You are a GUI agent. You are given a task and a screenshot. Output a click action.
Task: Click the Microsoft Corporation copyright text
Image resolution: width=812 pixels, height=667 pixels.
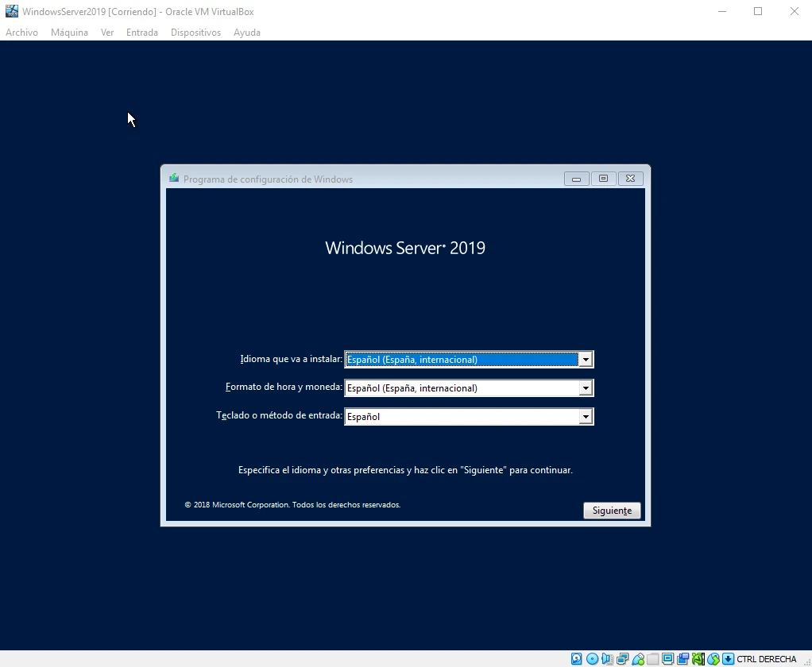292,504
